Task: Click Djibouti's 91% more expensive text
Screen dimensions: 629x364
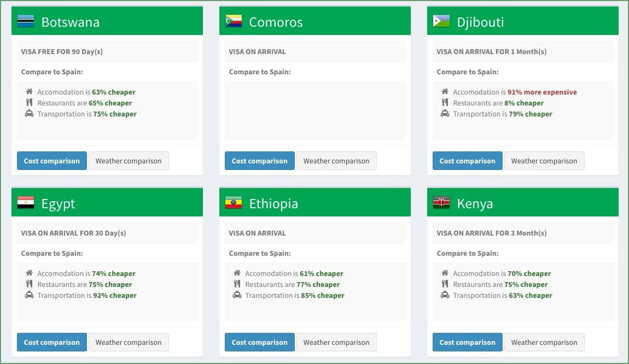Action: click(542, 92)
